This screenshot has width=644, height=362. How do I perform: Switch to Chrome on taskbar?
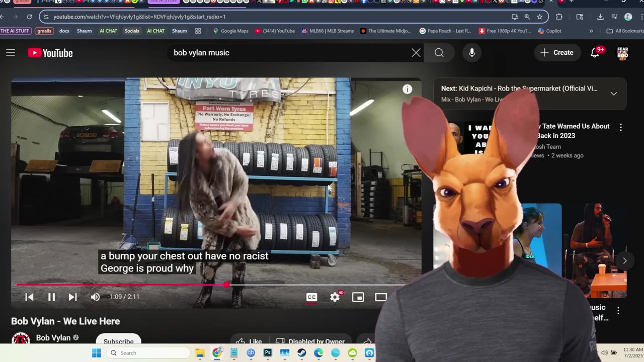pyautogui.click(x=217, y=352)
